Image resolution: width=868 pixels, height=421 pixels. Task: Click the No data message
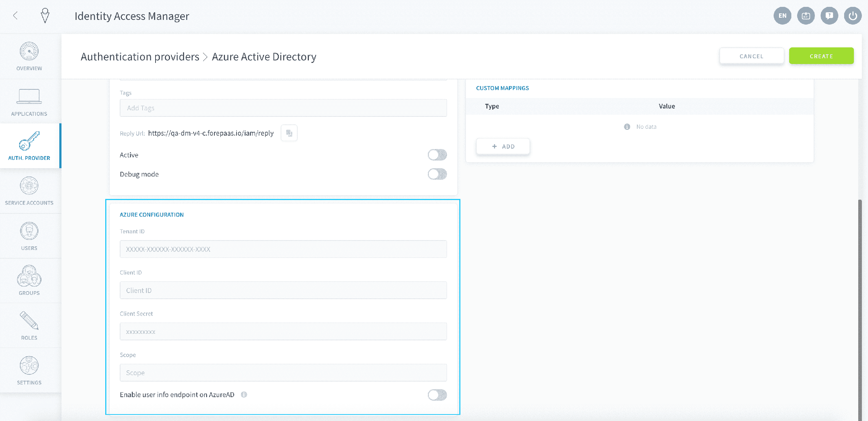coord(646,127)
